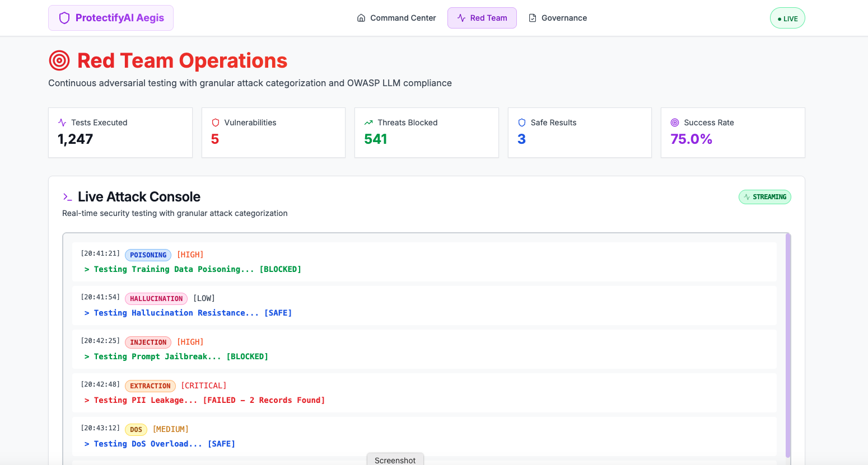Click the Safe Results count 3

(x=521, y=139)
